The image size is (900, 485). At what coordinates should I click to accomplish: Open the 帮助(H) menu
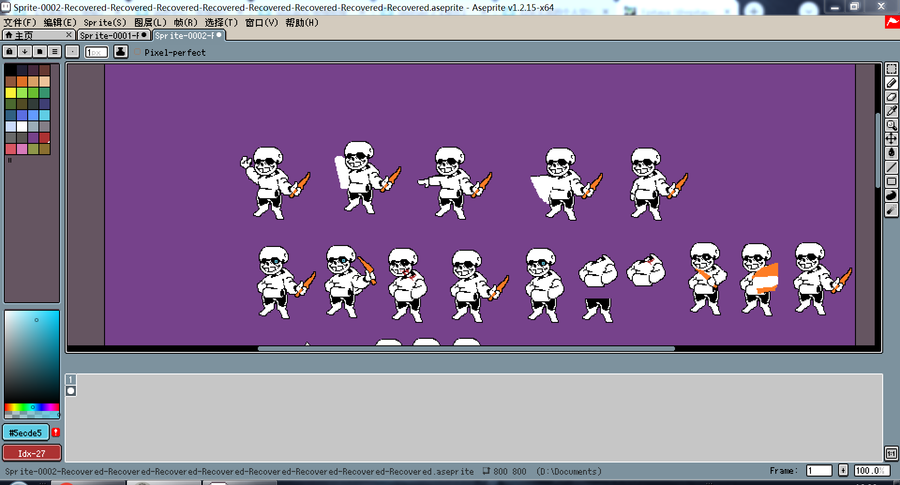coord(301,22)
